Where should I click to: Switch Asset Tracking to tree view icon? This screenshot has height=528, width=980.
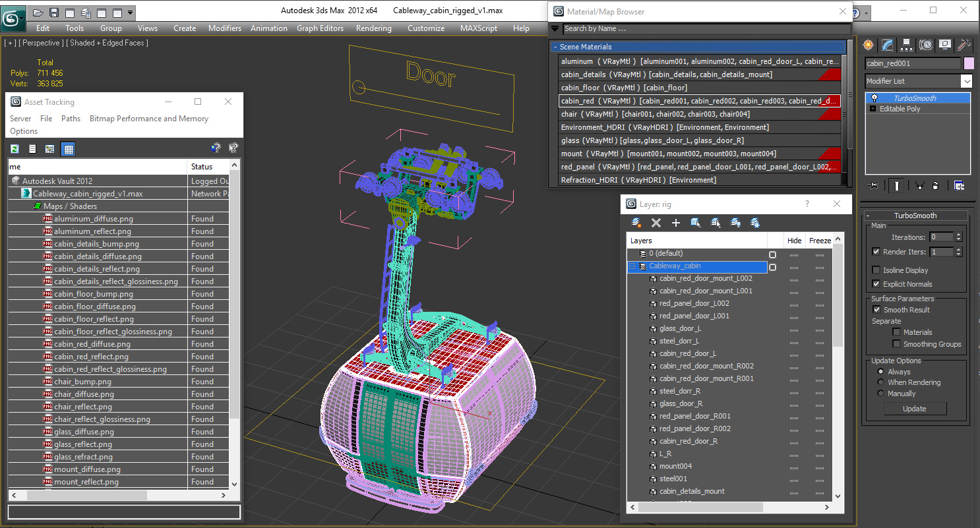[x=49, y=149]
